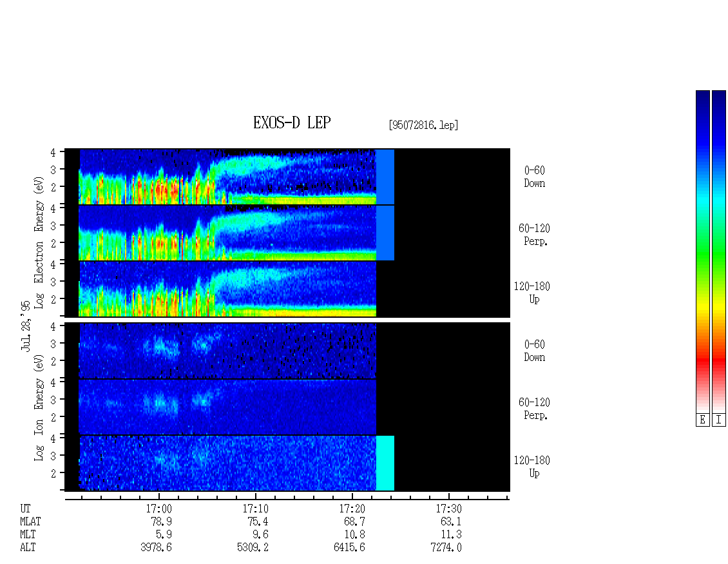728x564 pixels.
Task: Click the ALT value 5309.2
Action: [253, 548]
